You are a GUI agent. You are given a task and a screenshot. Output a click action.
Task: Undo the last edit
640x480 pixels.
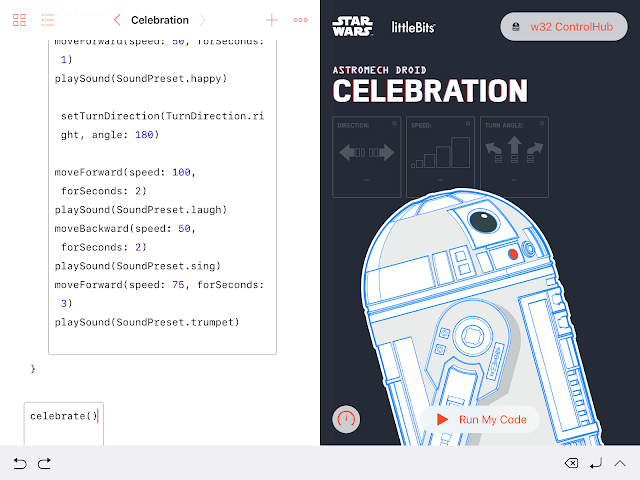tap(20, 464)
